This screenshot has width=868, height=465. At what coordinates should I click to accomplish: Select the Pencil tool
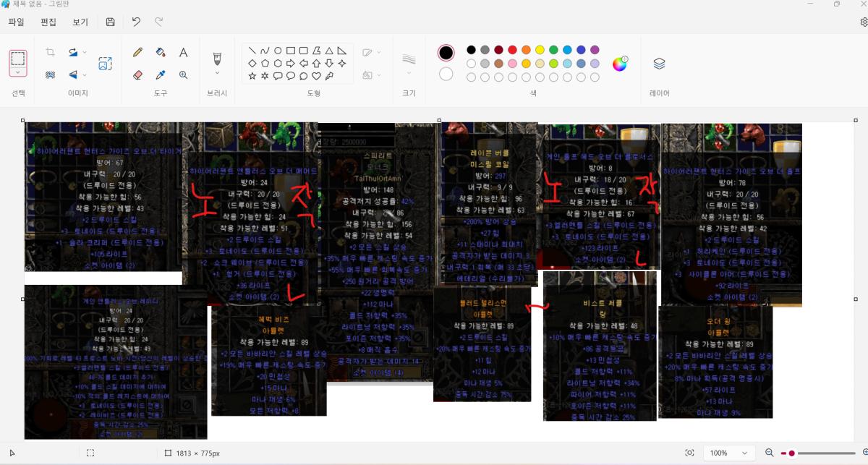coord(137,52)
